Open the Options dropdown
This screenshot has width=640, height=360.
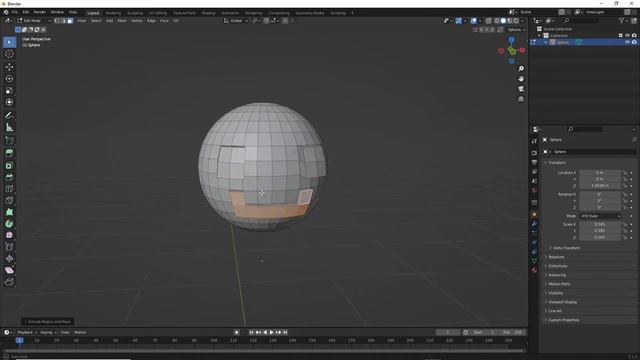coord(516,30)
